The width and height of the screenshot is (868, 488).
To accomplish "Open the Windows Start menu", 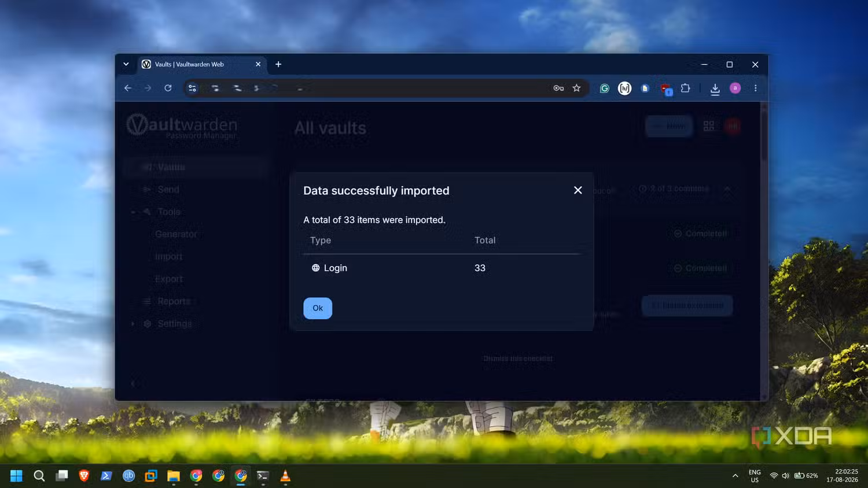I will [16, 476].
